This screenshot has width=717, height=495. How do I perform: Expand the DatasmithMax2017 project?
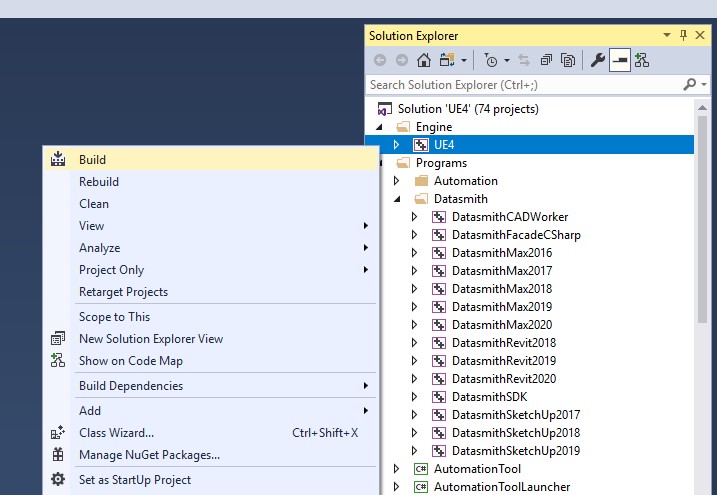pyautogui.click(x=414, y=271)
